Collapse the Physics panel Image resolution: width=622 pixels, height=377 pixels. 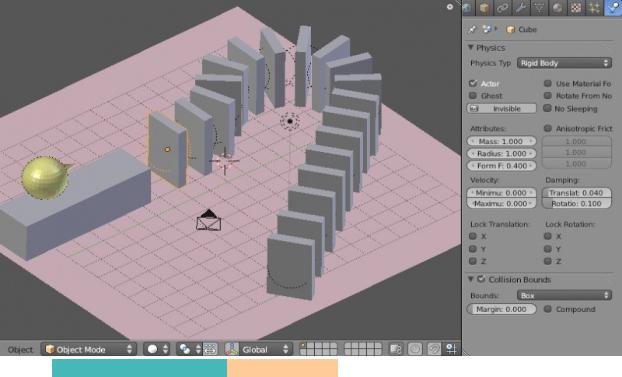coord(470,48)
